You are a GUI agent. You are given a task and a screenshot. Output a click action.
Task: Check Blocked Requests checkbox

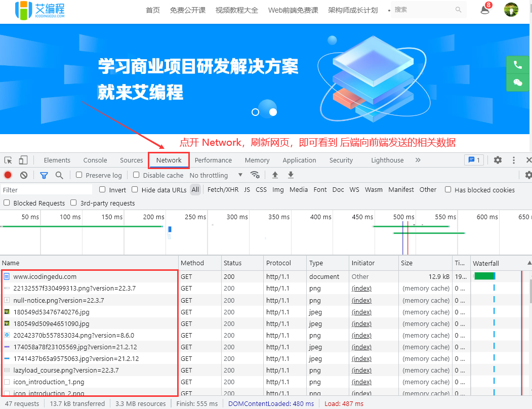[x=7, y=202]
